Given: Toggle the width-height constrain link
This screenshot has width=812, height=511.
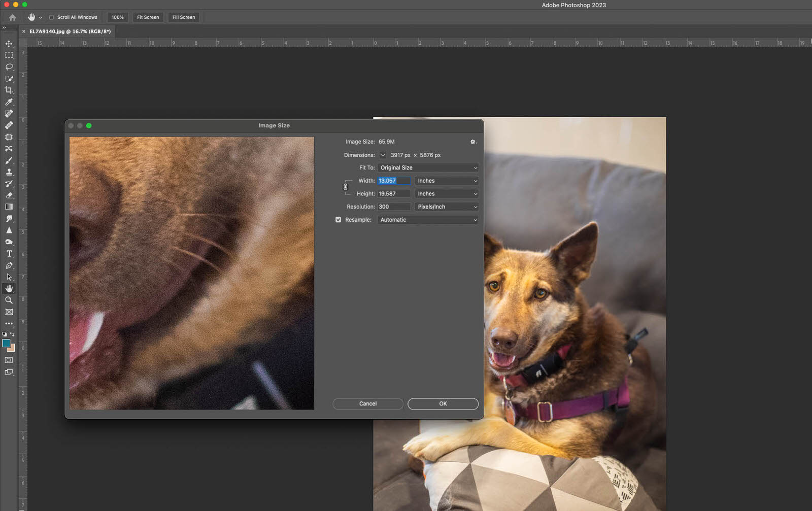Looking at the screenshot, I should [x=346, y=187].
